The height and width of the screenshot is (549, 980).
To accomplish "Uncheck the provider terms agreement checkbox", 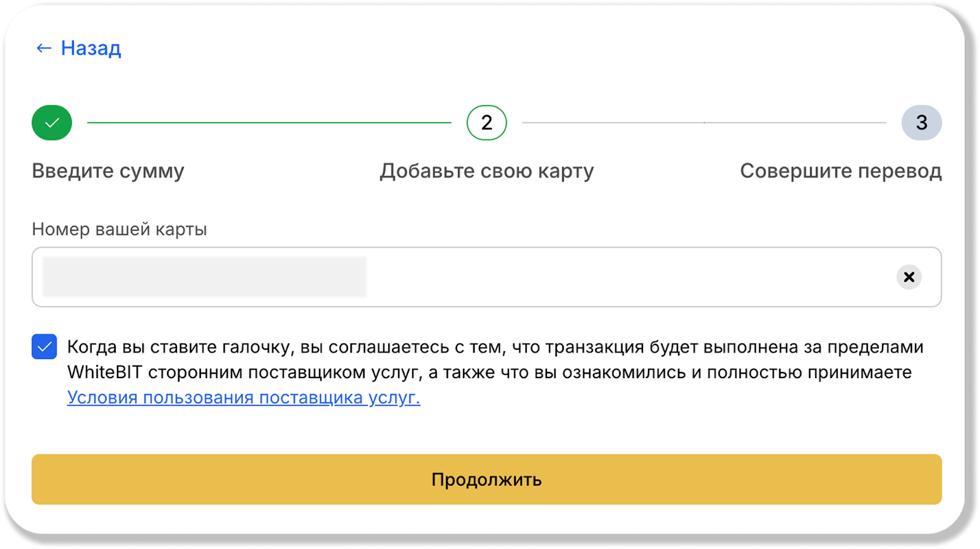I will [x=45, y=347].
